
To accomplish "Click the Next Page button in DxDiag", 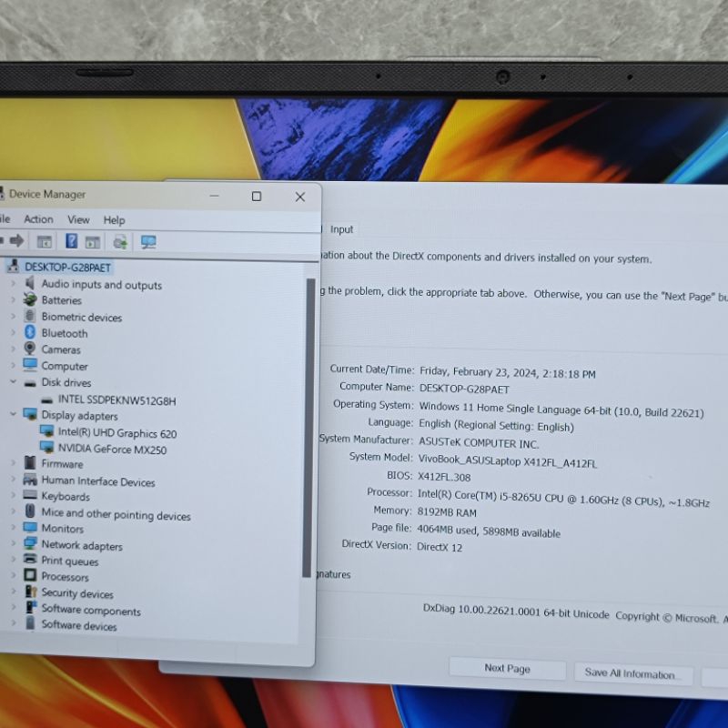I will pos(508,668).
